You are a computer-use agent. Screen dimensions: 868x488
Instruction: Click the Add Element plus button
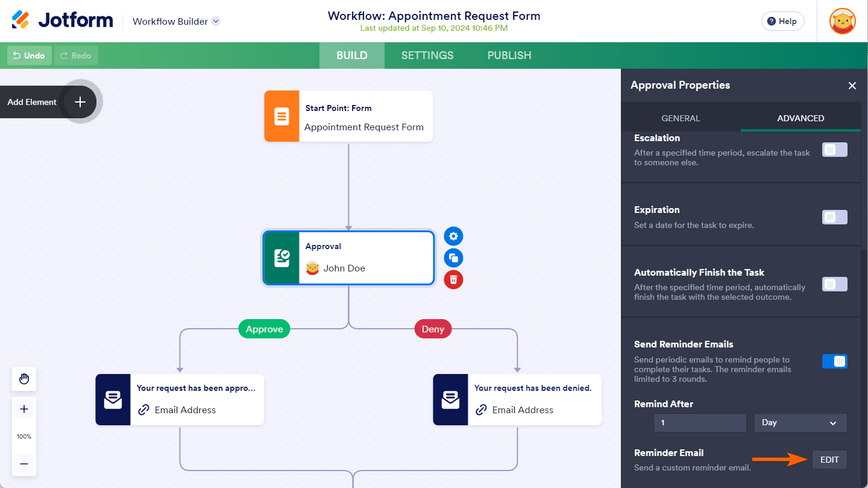click(80, 102)
